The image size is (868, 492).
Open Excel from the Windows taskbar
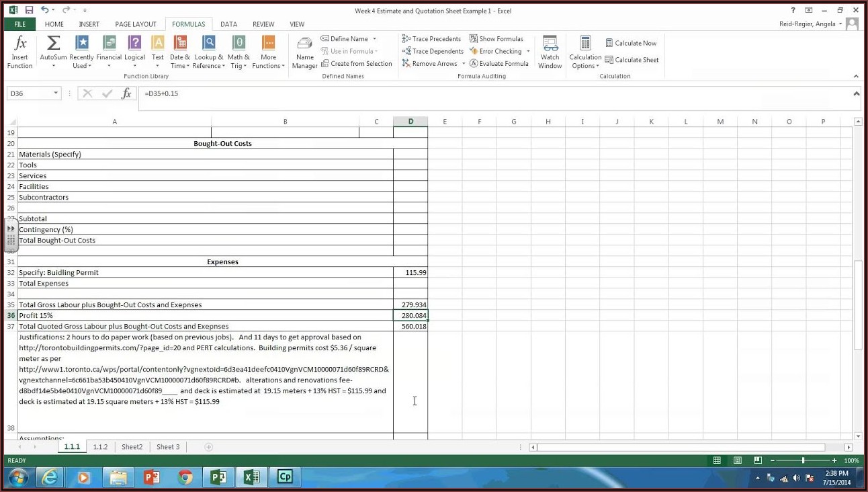252,477
